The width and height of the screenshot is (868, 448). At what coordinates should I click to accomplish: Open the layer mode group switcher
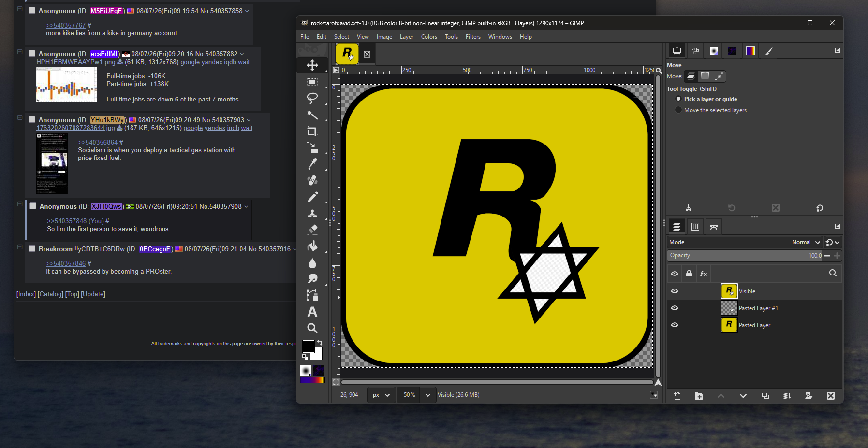833,242
